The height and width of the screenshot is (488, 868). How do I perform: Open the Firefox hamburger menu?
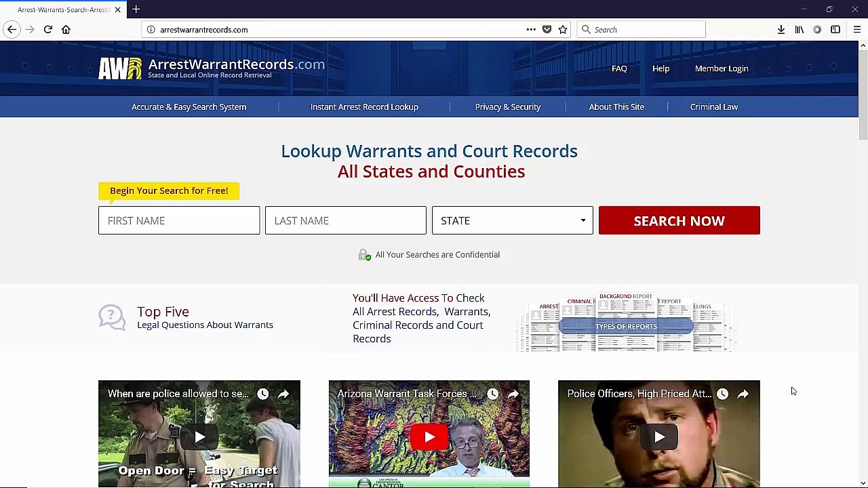pos(857,30)
